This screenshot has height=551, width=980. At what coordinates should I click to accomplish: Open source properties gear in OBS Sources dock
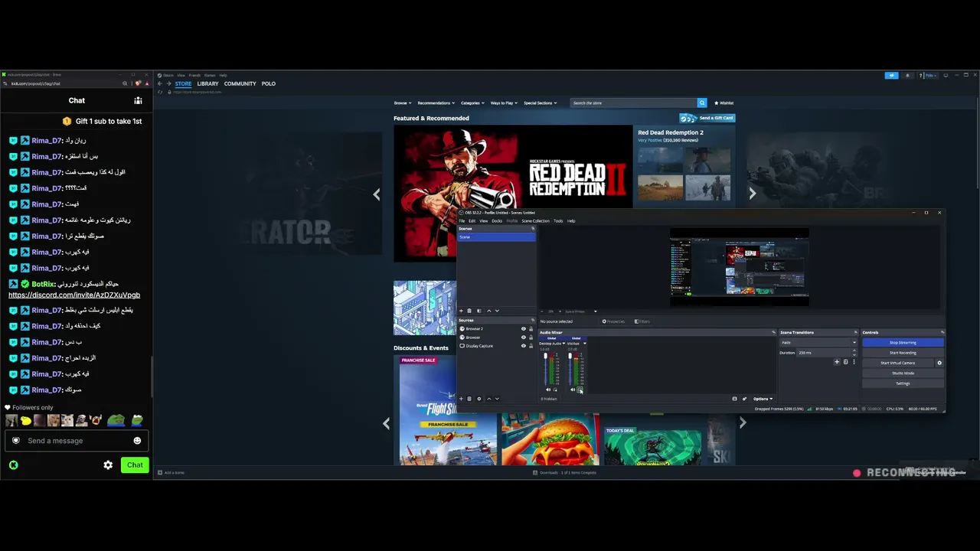click(479, 399)
